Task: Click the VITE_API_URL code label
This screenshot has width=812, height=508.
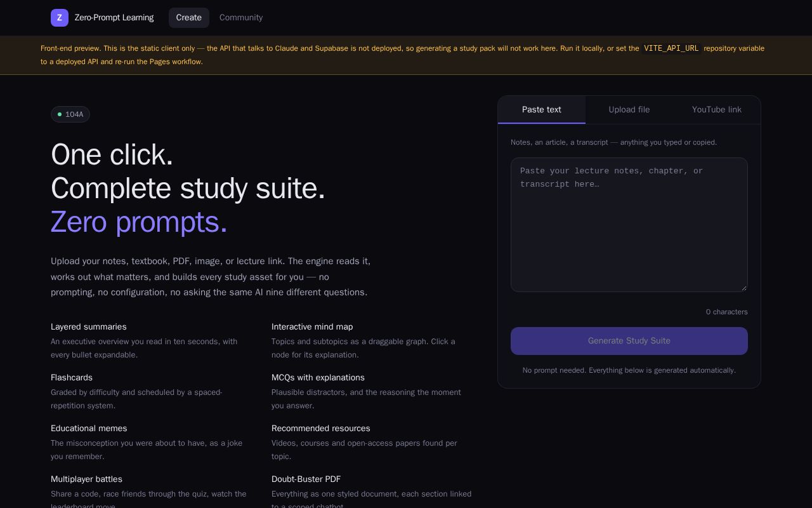Action: pyautogui.click(x=671, y=48)
